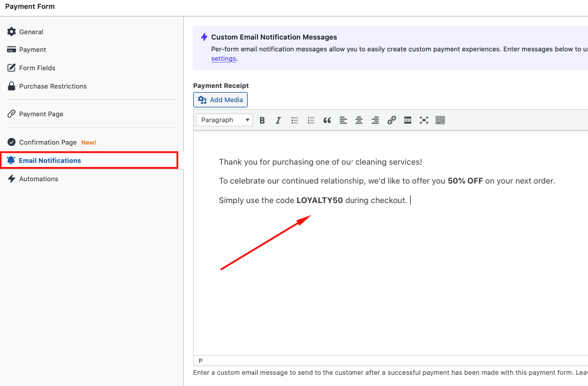Apply italic formatting to text
This screenshot has width=588, height=386.
tap(278, 120)
